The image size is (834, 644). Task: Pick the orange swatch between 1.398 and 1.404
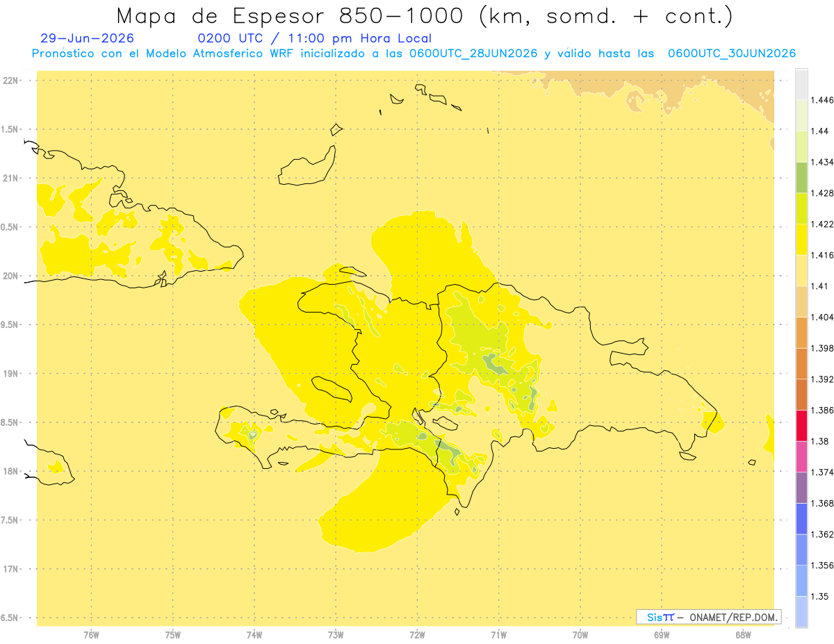click(801, 332)
